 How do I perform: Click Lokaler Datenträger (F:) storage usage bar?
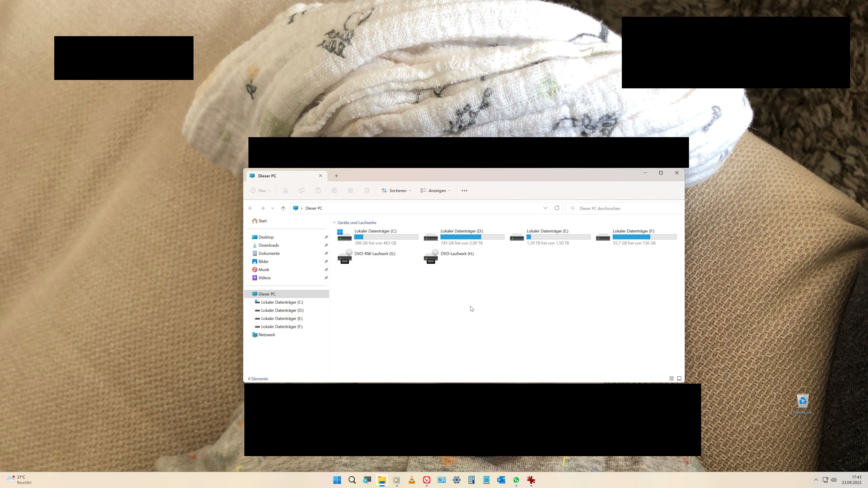pyautogui.click(x=644, y=237)
